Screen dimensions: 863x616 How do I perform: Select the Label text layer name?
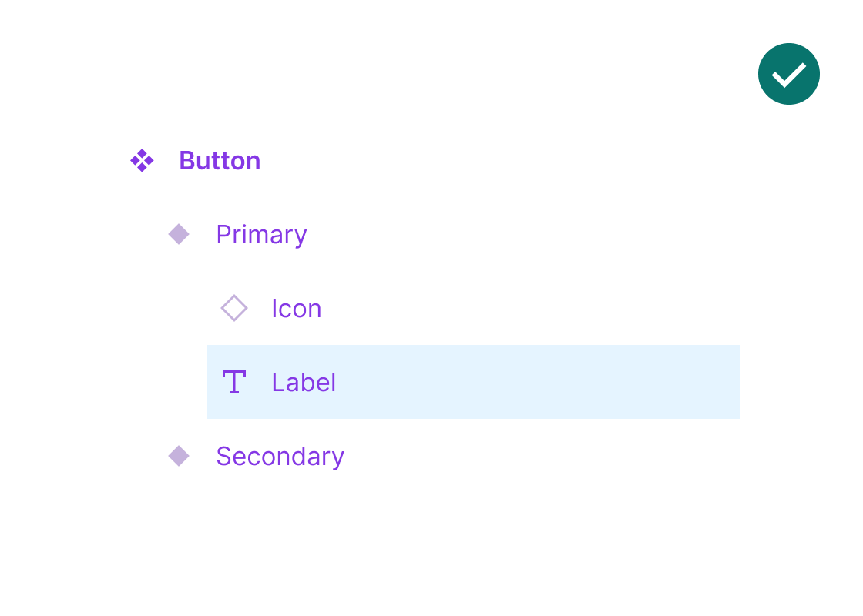pos(304,383)
